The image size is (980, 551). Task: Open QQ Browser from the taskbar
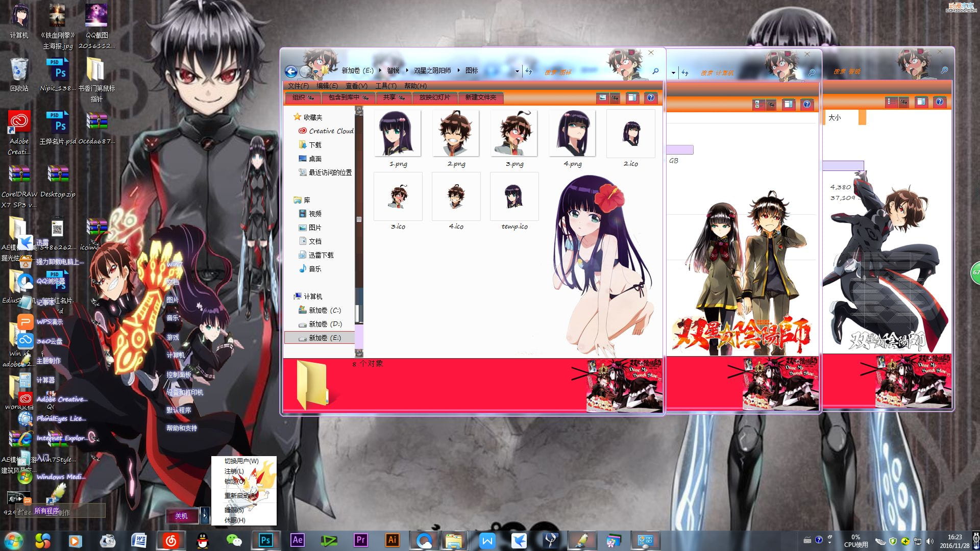coord(424,539)
